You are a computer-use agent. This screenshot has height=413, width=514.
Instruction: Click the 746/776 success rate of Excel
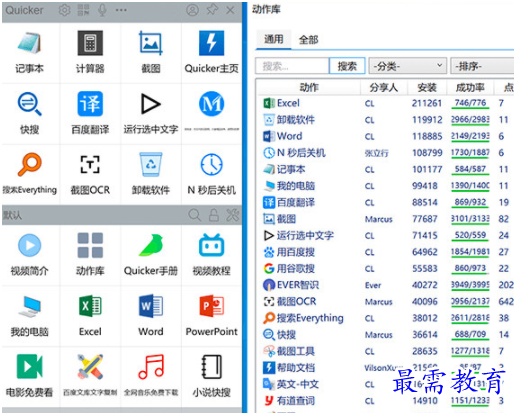tap(470, 103)
